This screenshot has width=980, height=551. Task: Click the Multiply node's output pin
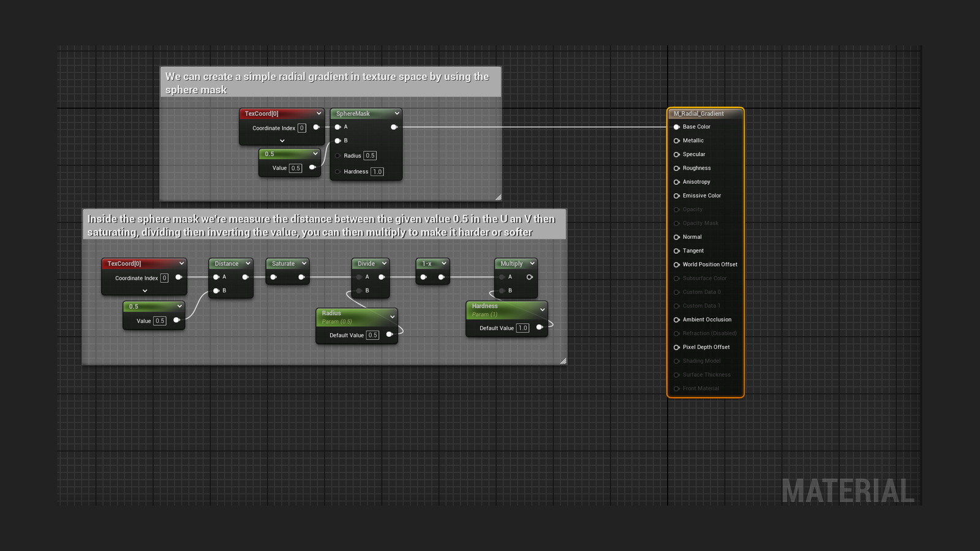click(x=530, y=277)
